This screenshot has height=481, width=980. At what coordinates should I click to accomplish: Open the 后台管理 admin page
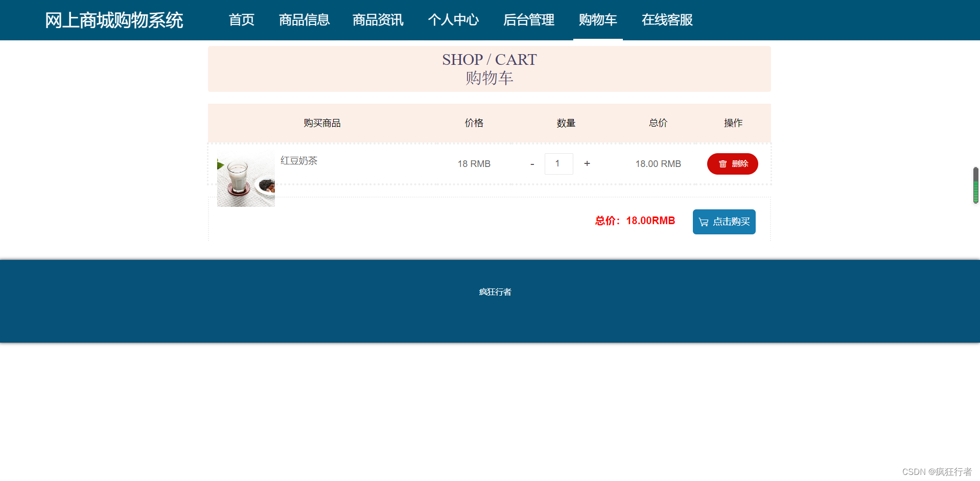(528, 20)
